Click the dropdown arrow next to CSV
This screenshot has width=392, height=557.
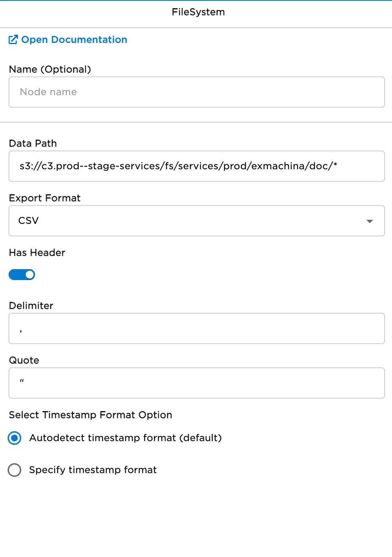pyautogui.click(x=369, y=221)
